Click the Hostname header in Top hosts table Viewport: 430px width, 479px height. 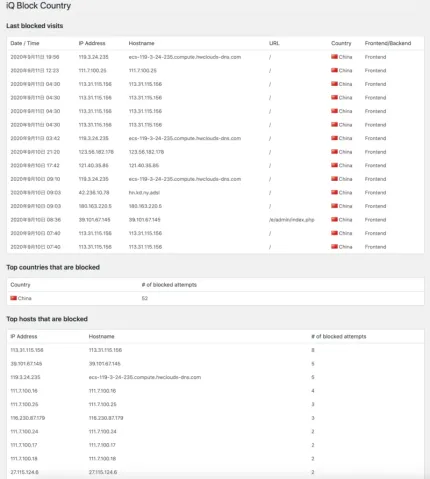point(101,336)
